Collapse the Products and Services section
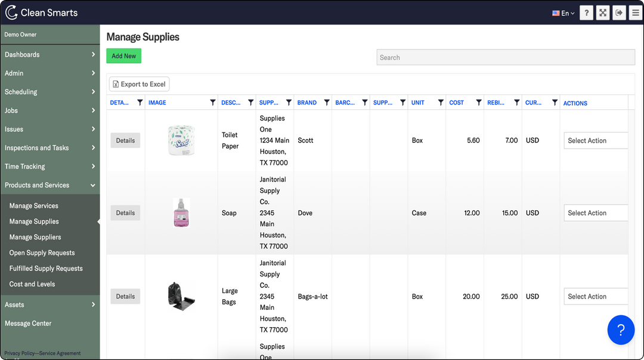This screenshot has width=644, height=360. [x=50, y=185]
